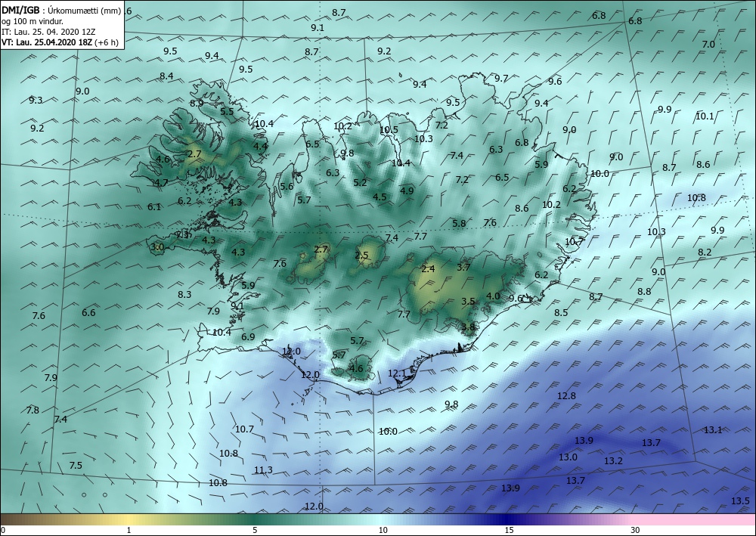Click the map value 13.1
The width and height of the screenshot is (756, 536).
[713, 429]
